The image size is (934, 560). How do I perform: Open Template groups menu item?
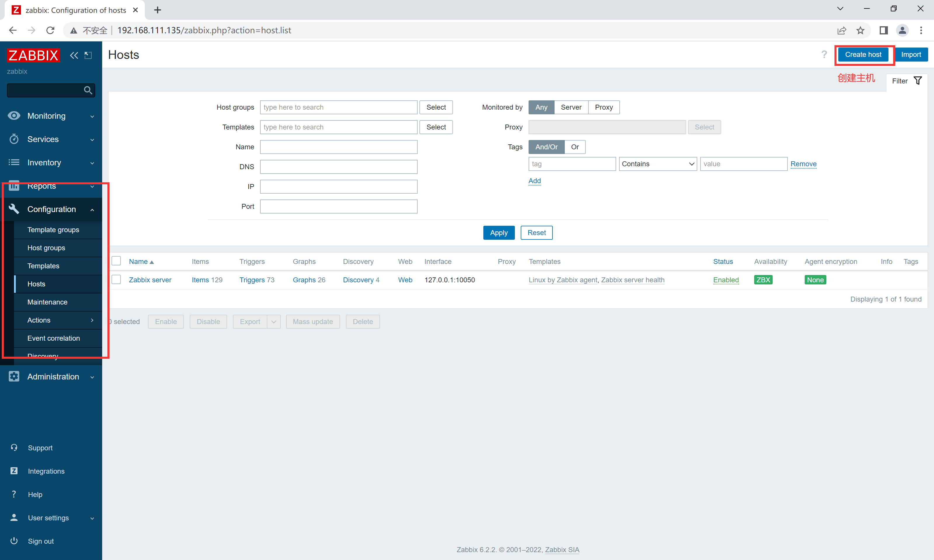58,230
